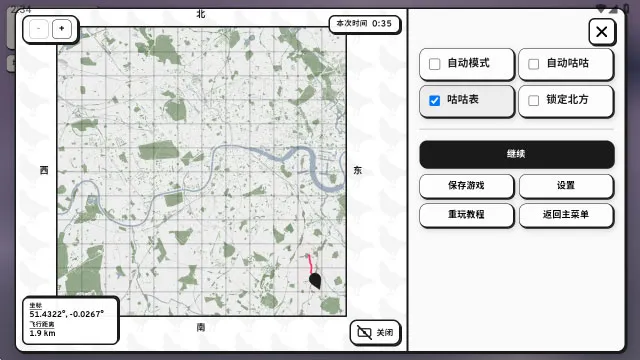This screenshot has height=360, width=640.
Task: Uncheck the 咕咕表 checkbox
Action: coord(435,100)
